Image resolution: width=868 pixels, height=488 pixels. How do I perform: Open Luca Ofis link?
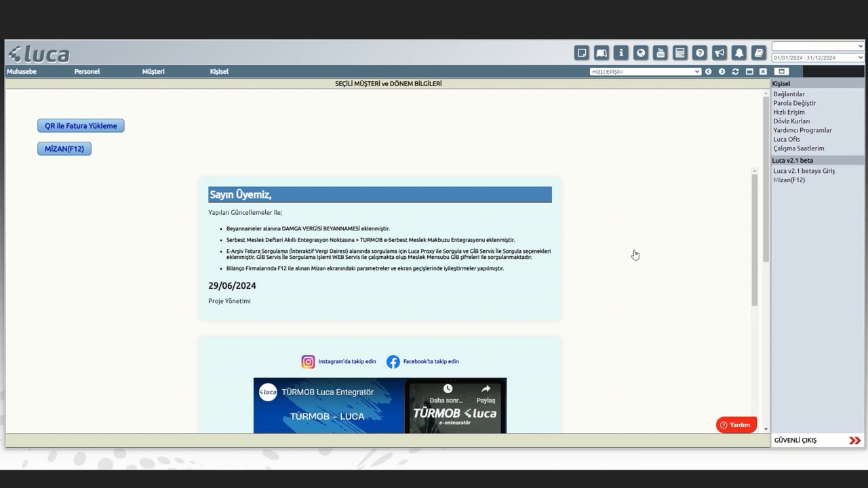click(x=787, y=140)
